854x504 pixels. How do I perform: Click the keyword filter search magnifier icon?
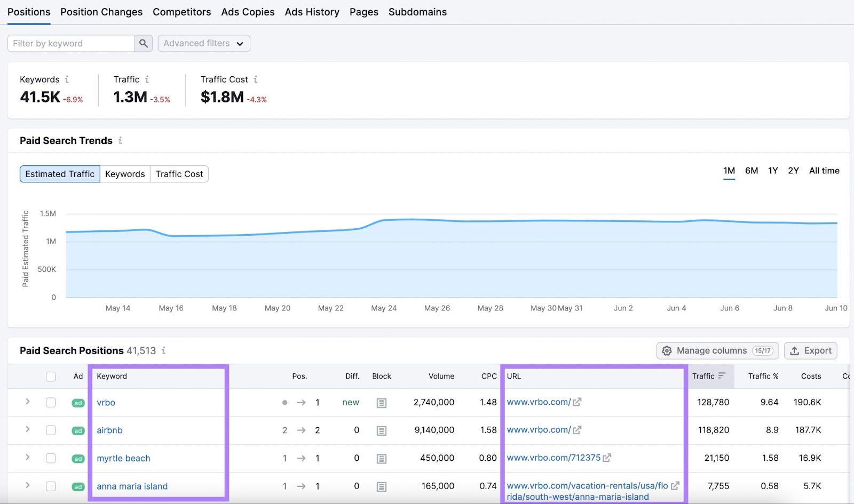pyautogui.click(x=144, y=44)
